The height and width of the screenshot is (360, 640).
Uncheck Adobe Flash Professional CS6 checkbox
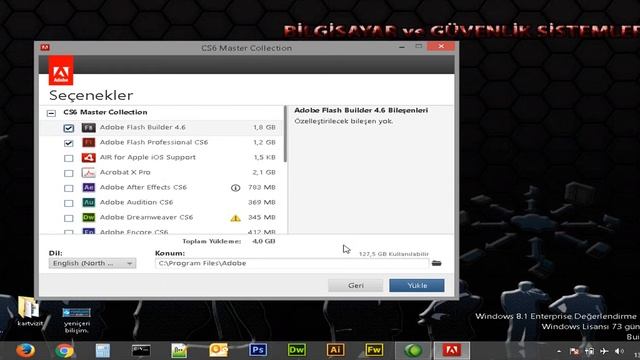(x=69, y=143)
